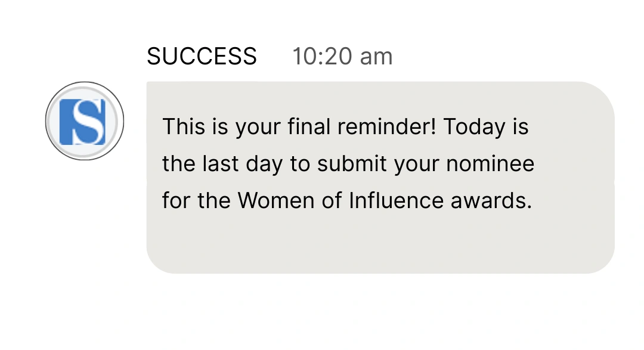
Task: Open the SUCCESS sender name
Action: [x=202, y=57]
